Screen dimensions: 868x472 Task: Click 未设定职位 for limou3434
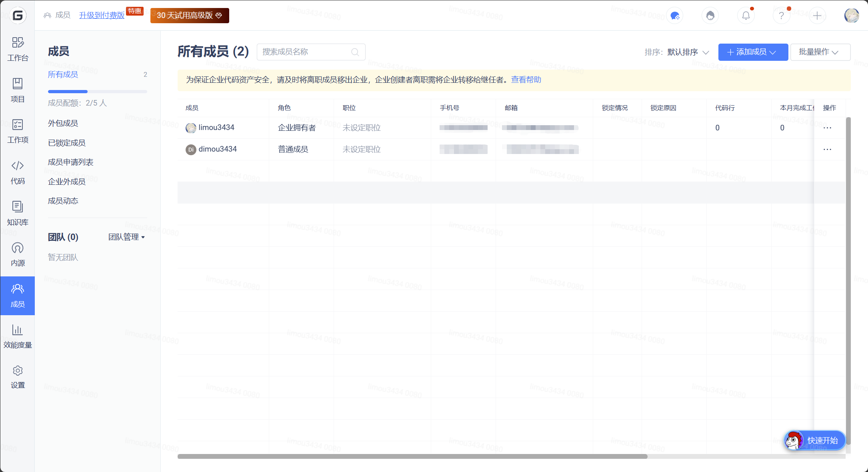point(362,128)
